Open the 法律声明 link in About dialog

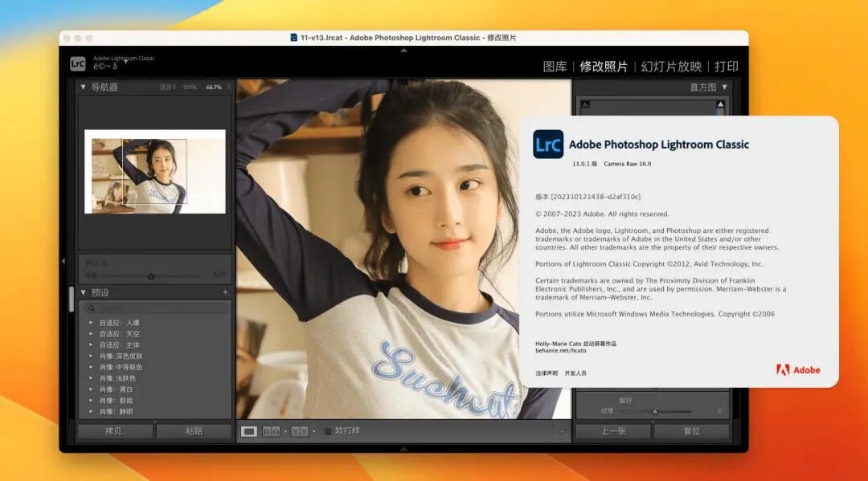coord(547,373)
